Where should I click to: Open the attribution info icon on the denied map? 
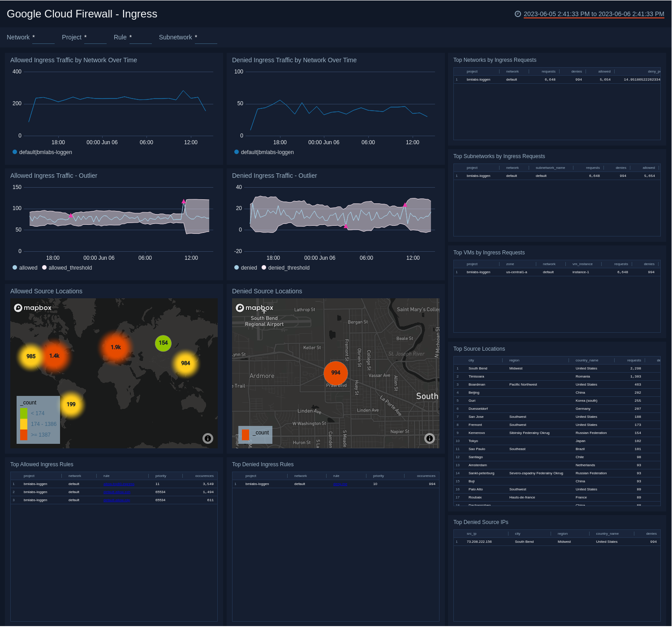click(429, 438)
